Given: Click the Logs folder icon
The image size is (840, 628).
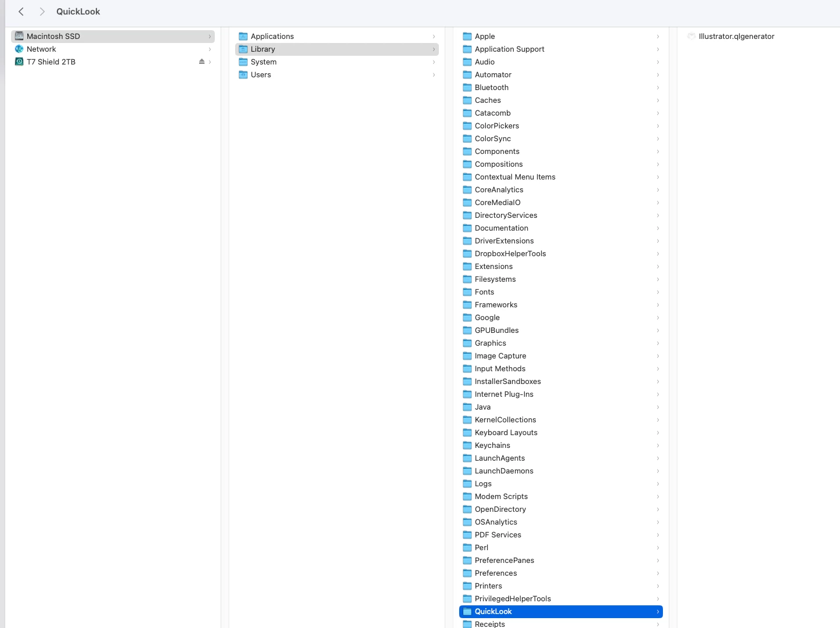Looking at the screenshot, I should tap(467, 483).
